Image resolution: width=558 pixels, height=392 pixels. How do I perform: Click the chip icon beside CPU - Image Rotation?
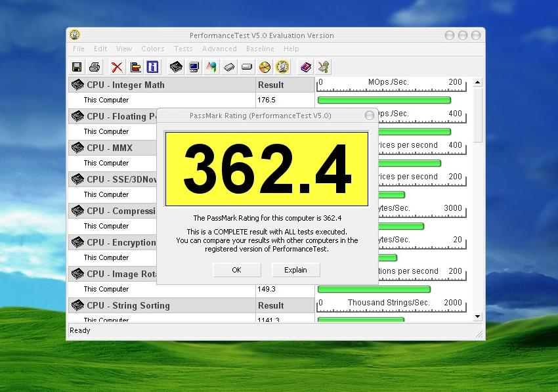[x=77, y=274]
